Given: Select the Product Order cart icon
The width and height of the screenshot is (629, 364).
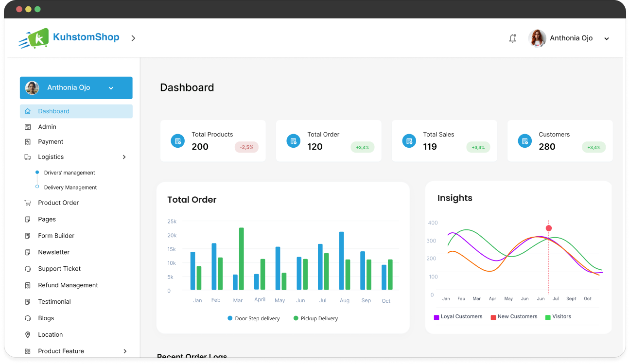Looking at the screenshot, I should coord(29,203).
